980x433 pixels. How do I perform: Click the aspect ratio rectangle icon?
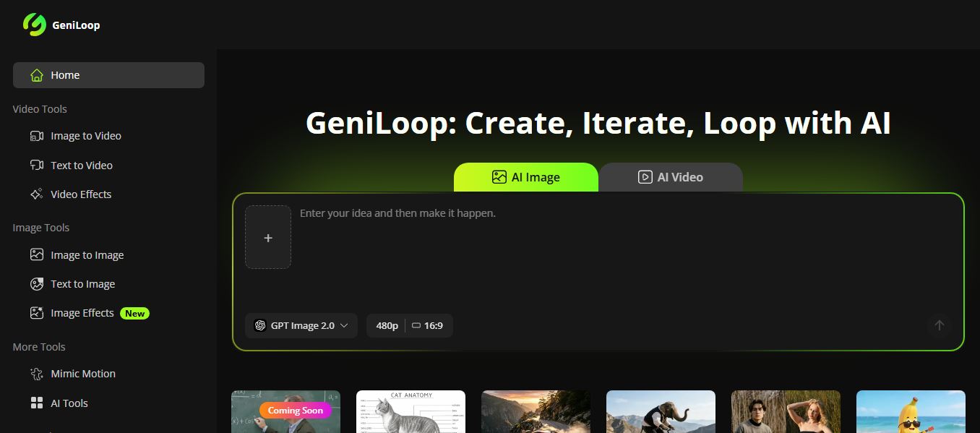click(x=416, y=325)
